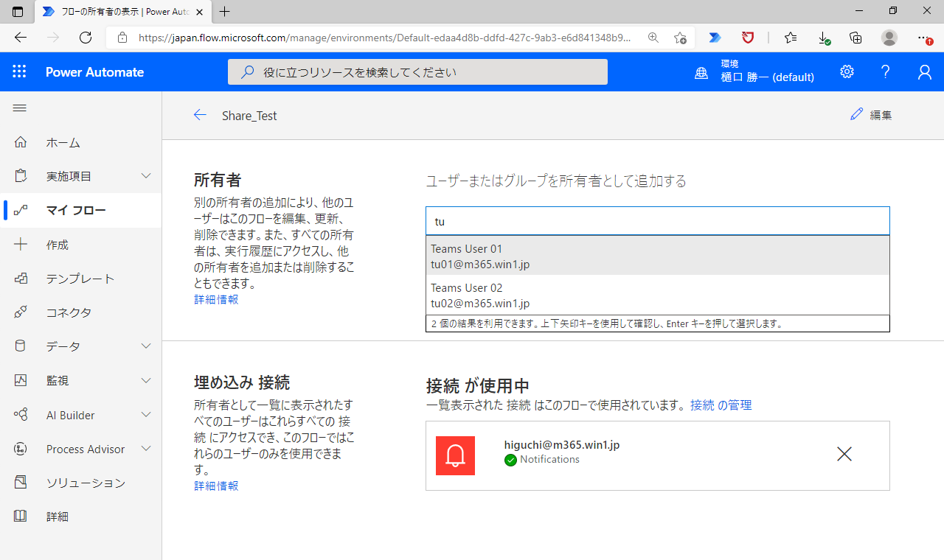Click the コネクタ plug icon

click(21, 312)
